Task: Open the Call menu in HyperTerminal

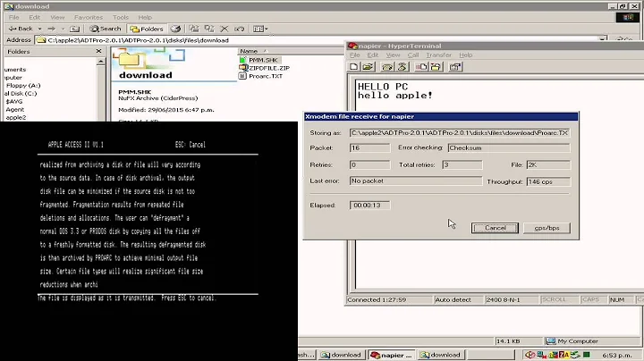Action: pyautogui.click(x=413, y=55)
